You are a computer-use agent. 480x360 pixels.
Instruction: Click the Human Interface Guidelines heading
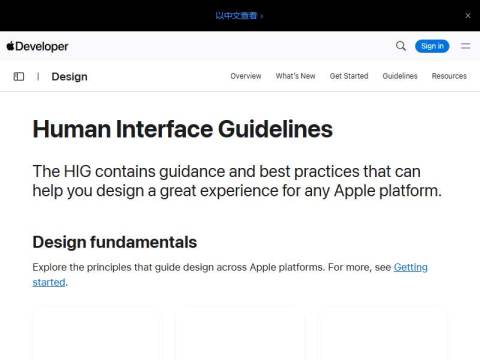coord(183,129)
